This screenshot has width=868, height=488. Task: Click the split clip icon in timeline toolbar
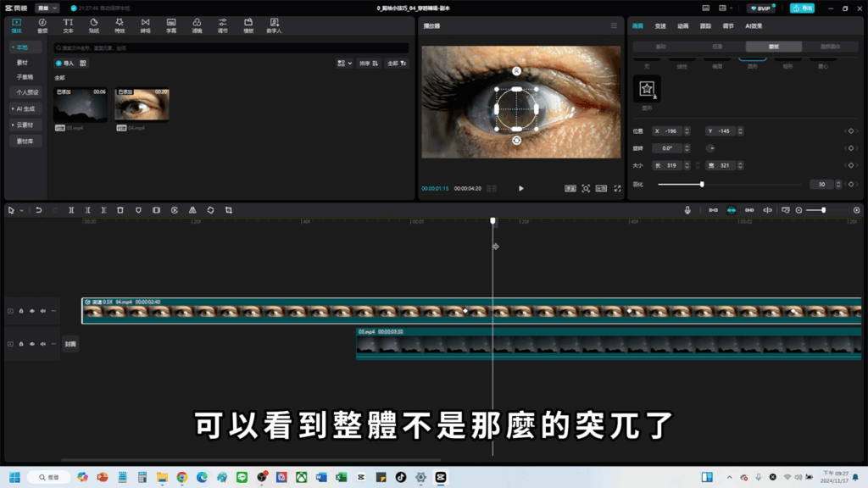click(71, 210)
